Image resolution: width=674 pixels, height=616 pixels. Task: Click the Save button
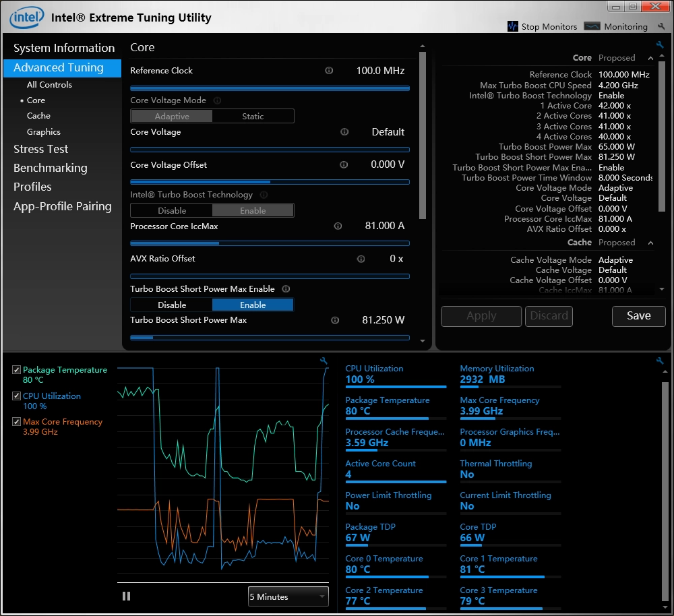pyautogui.click(x=638, y=315)
